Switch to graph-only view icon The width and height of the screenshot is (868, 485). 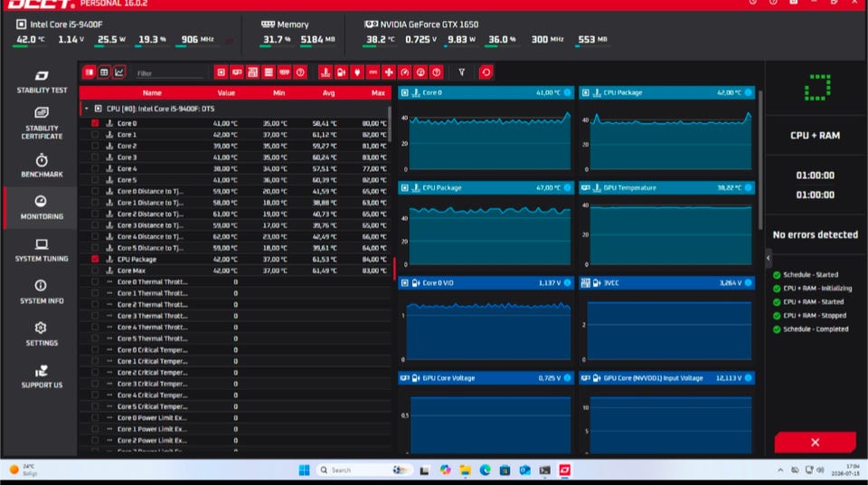119,72
